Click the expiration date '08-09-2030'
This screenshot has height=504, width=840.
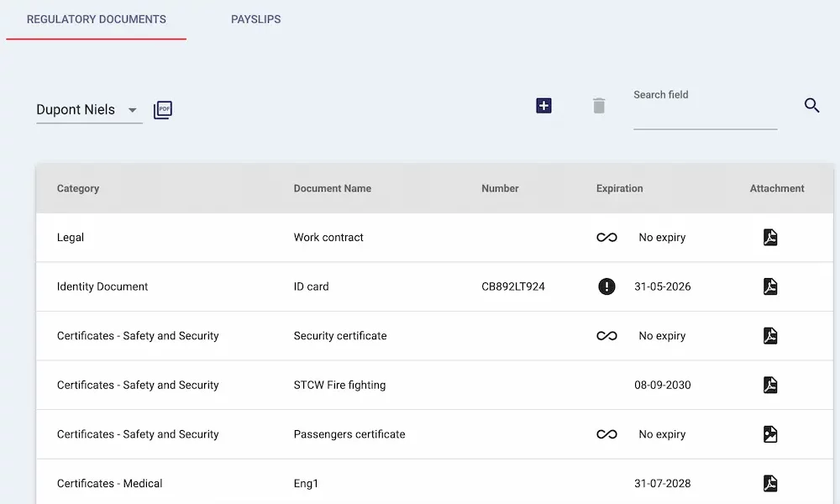(x=663, y=385)
